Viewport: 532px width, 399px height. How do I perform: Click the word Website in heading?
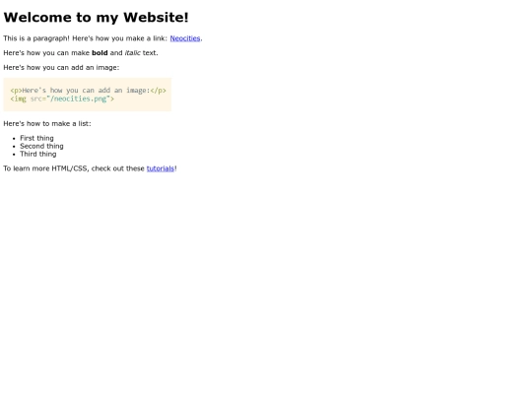click(154, 18)
